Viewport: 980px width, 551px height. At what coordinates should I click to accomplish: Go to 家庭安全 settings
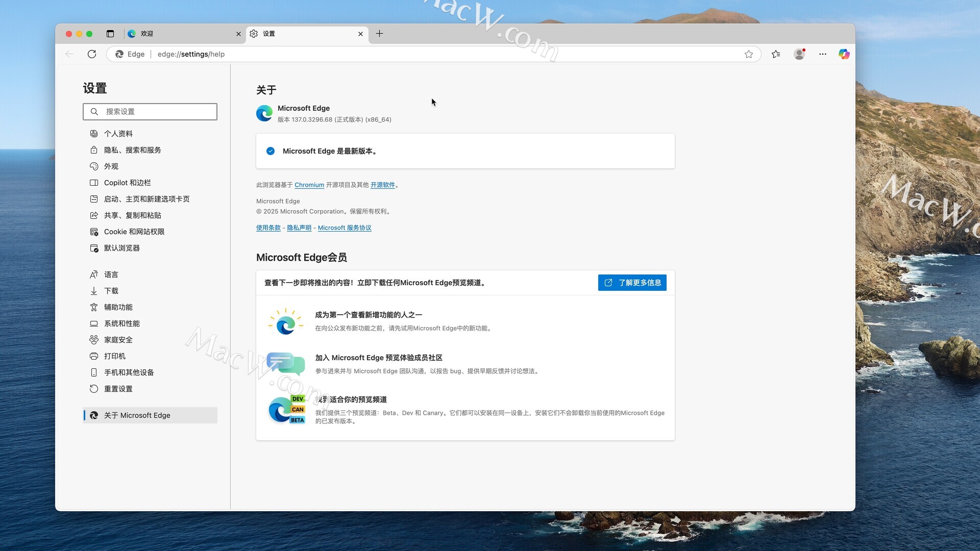[150, 340]
